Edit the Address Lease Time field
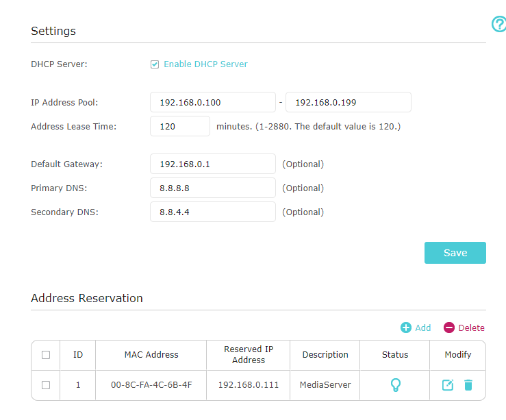 (x=180, y=126)
